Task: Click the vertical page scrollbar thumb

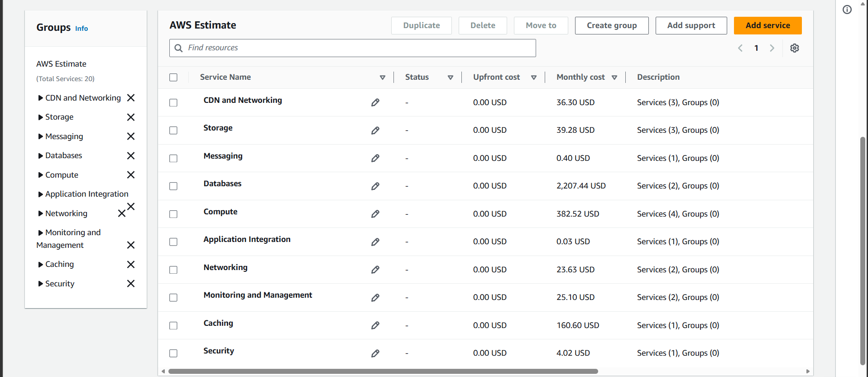Action: 863,251
